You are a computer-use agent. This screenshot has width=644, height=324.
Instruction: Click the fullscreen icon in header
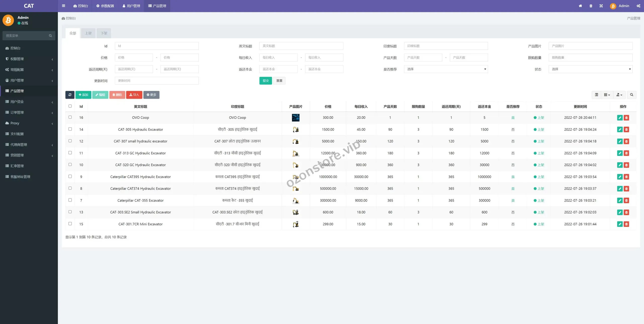coord(601,6)
